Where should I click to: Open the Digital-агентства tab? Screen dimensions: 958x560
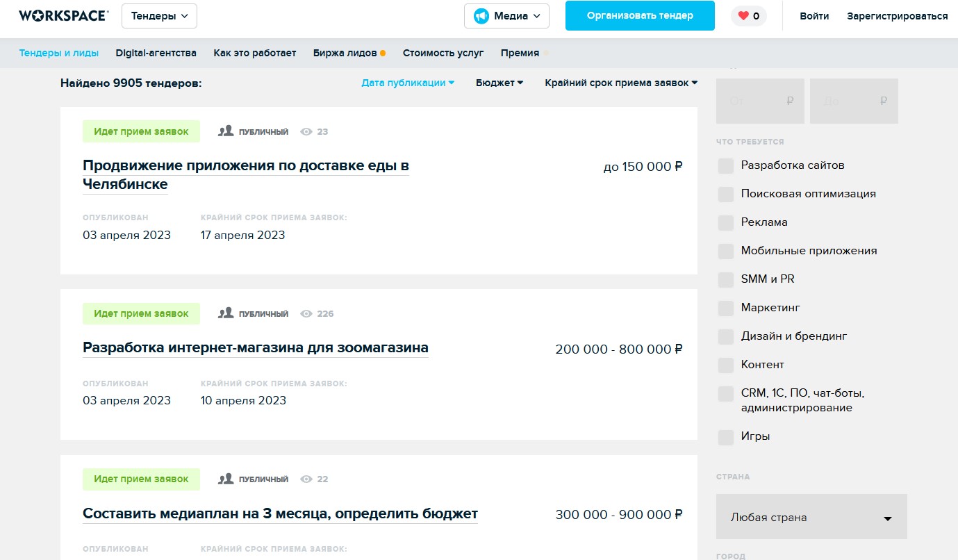tap(156, 53)
